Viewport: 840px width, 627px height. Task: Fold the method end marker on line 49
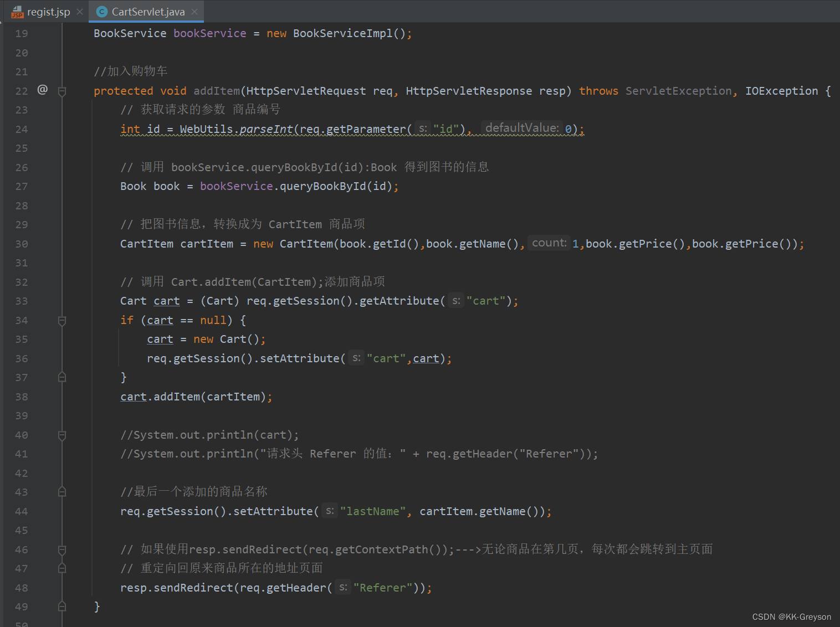pyautogui.click(x=62, y=607)
